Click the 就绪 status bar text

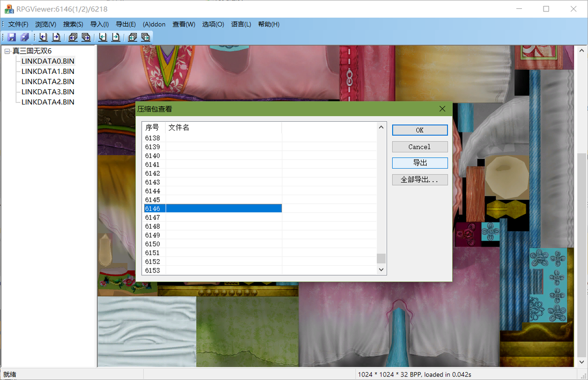click(x=10, y=375)
